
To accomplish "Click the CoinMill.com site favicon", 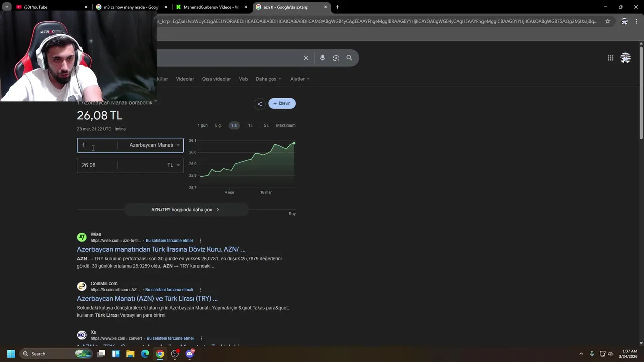I will [x=82, y=286].
